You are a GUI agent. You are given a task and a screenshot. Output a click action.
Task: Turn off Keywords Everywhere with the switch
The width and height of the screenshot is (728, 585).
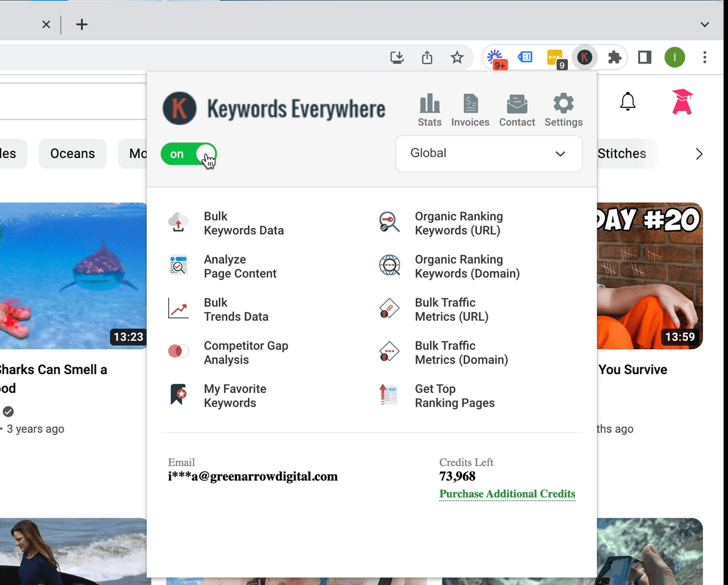(x=188, y=154)
